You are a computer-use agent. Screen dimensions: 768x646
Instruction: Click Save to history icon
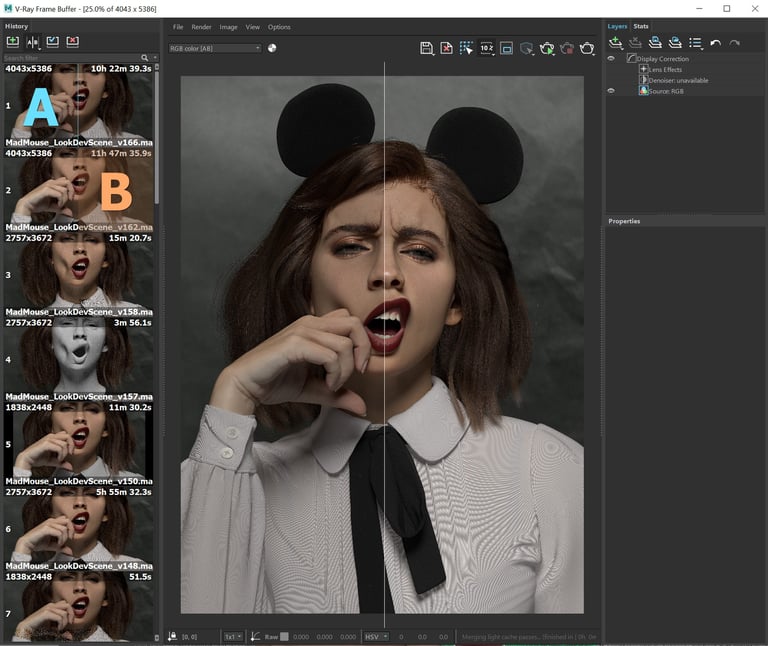coord(13,42)
